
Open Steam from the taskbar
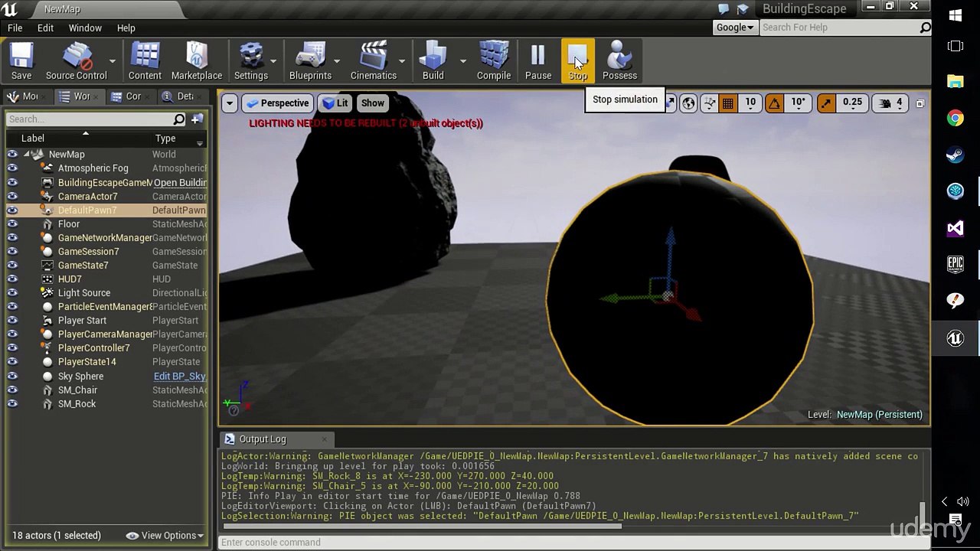click(x=955, y=155)
